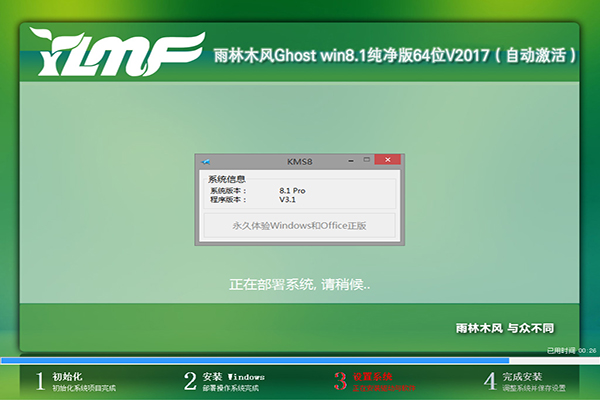
Task: Select step 4 完成安装
Action: pyautogui.click(x=525, y=381)
